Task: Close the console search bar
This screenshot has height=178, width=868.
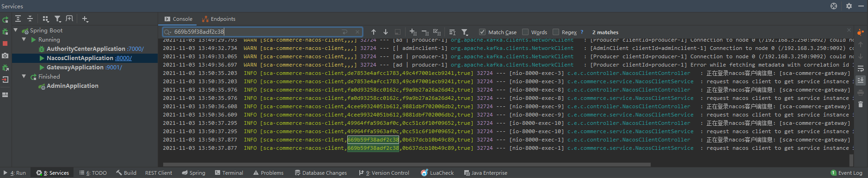Action: pyautogui.click(x=849, y=30)
